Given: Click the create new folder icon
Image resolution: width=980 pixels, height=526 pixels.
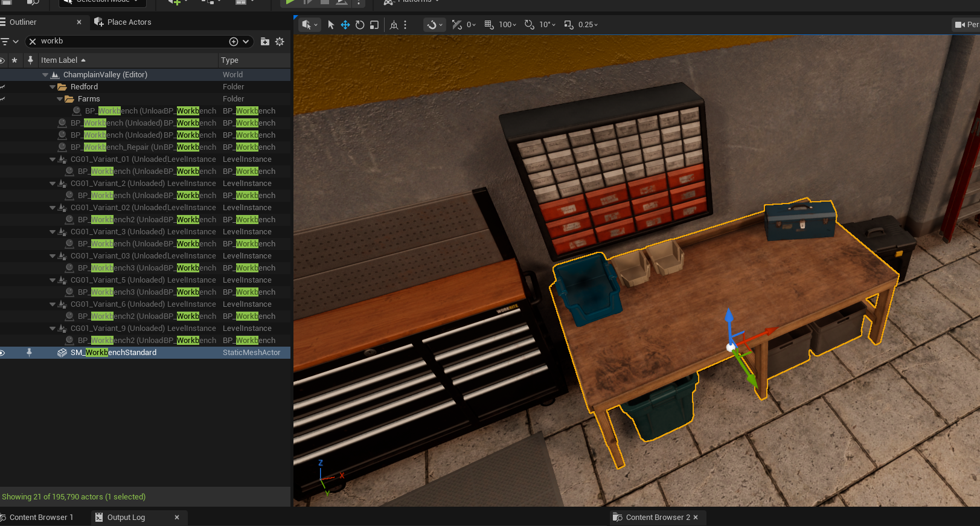Looking at the screenshot, I should pyautogui.click(x=265, y=42).
